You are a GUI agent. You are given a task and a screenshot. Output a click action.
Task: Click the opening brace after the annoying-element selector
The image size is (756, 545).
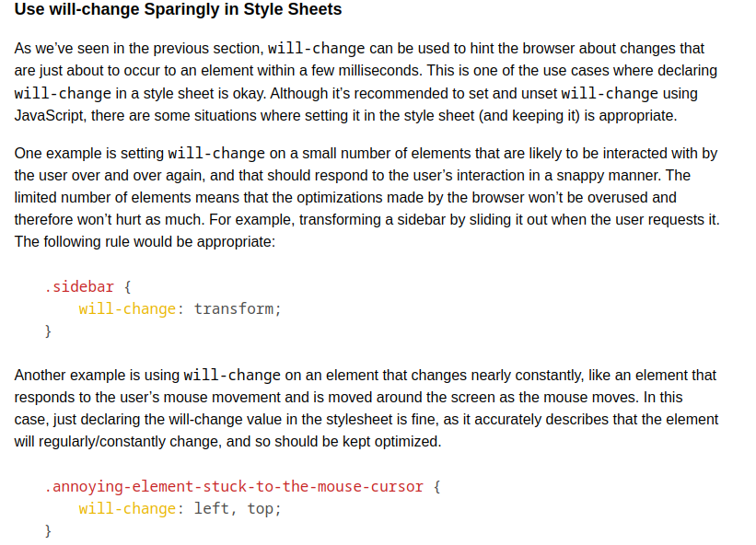click(x=436, y=486)
